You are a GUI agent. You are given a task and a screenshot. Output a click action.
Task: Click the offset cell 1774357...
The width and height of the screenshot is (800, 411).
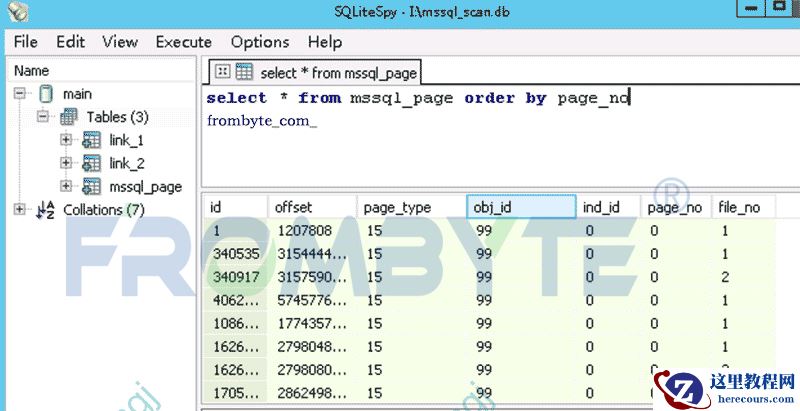[312, 323]
